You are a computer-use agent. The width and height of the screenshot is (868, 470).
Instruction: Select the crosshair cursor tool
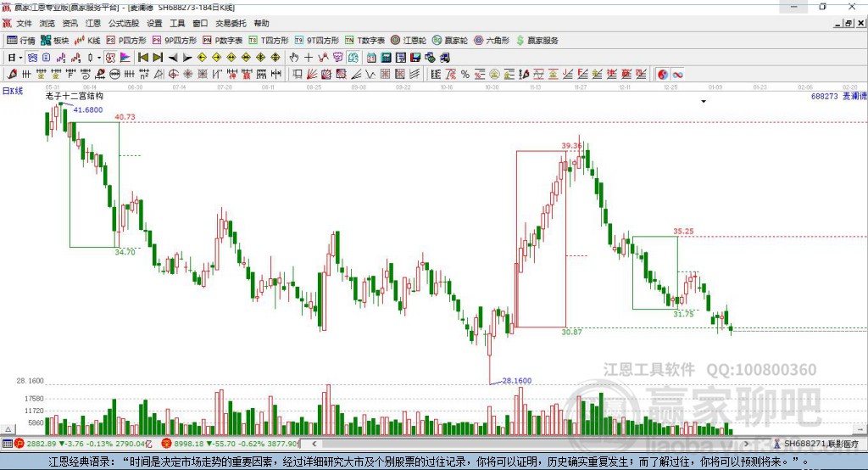point(309,58)
